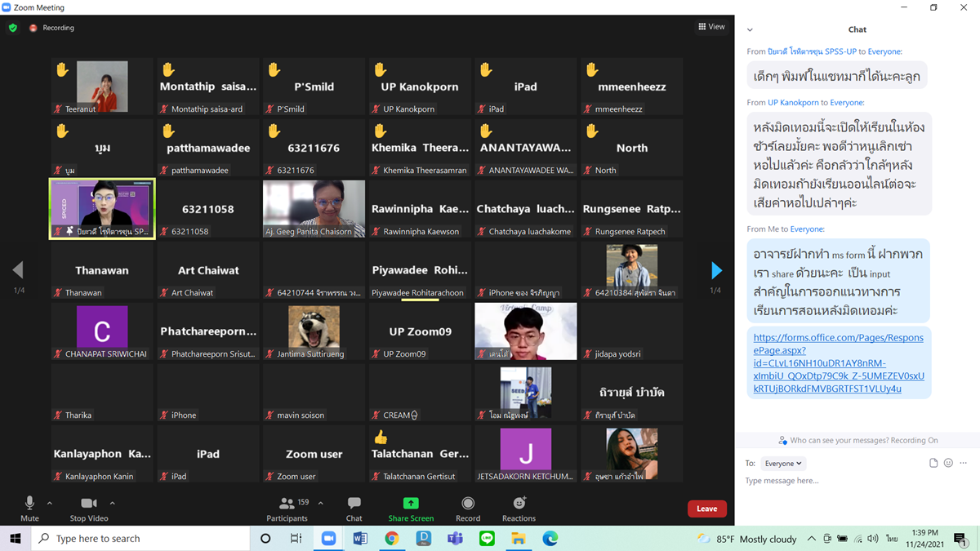980x551 pixels.
Task: Toggle the Mute microphone button
Action: tap(29, 504)
